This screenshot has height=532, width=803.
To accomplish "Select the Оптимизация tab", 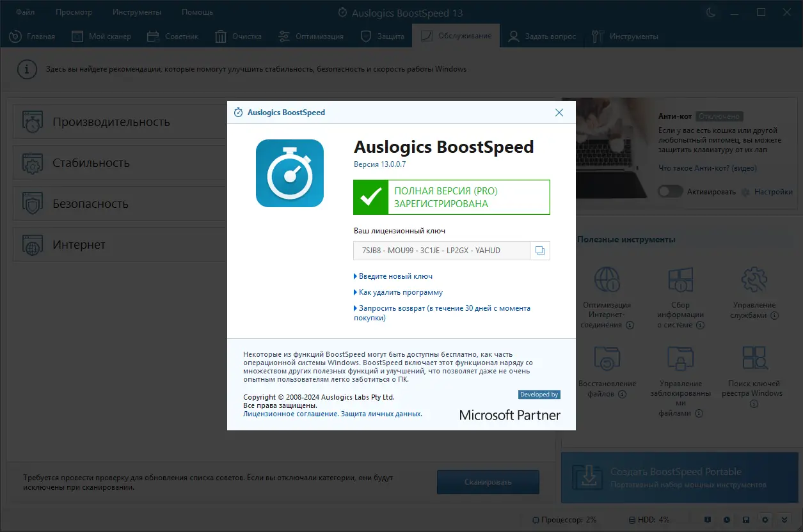I will tap(311, 36).
